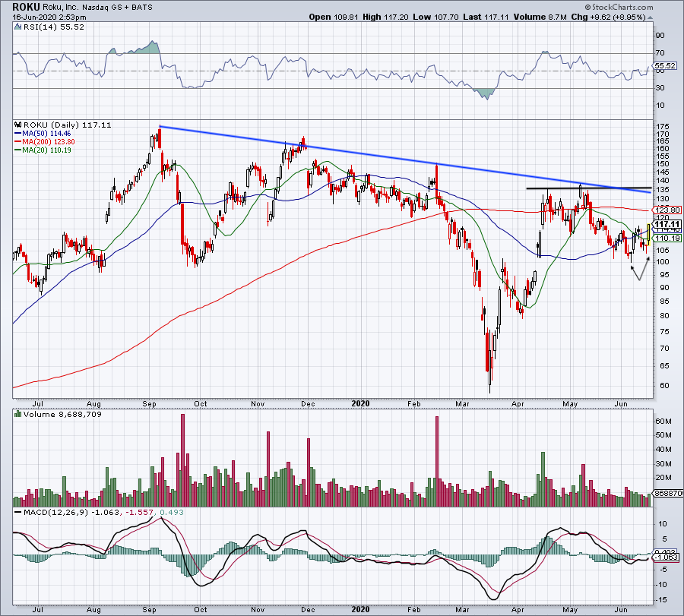Click the RSI(14) legend icon
684x616 pixels.
tap(17, 27)
